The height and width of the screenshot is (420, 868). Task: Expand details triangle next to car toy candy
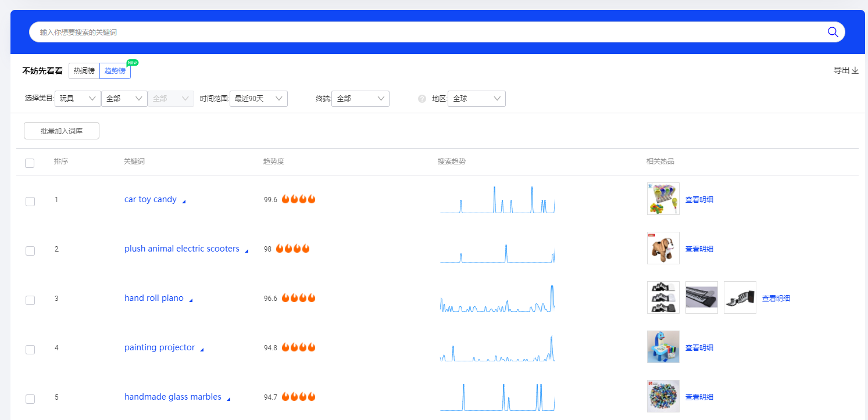coord(183,200)
